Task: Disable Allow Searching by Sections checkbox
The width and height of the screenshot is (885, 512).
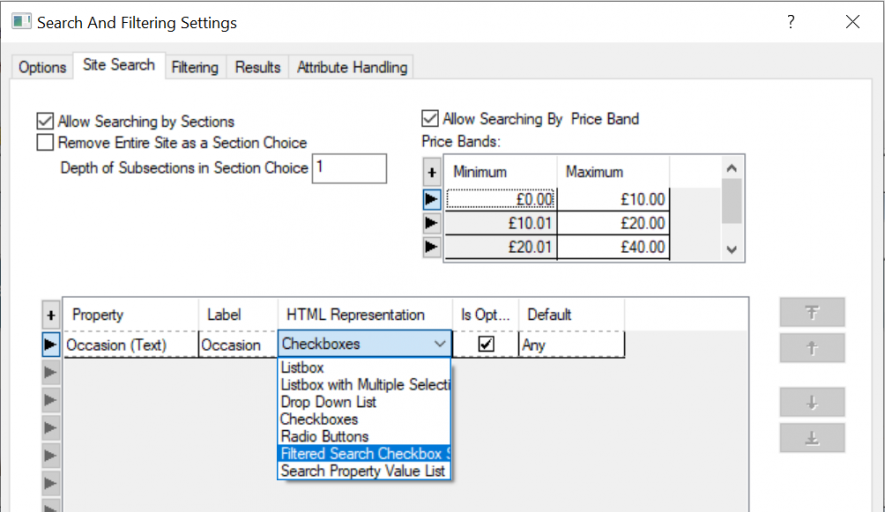Action: 45,121
